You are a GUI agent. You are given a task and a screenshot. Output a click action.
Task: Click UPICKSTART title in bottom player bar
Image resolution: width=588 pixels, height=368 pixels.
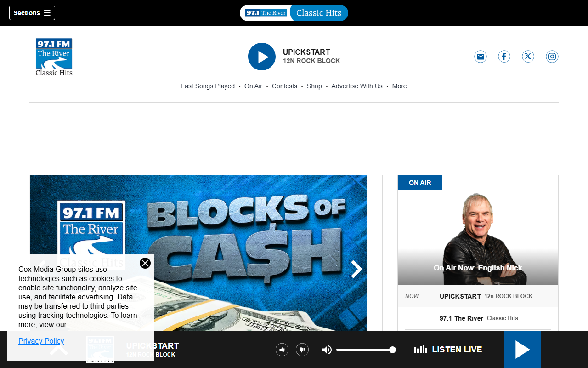153,346
